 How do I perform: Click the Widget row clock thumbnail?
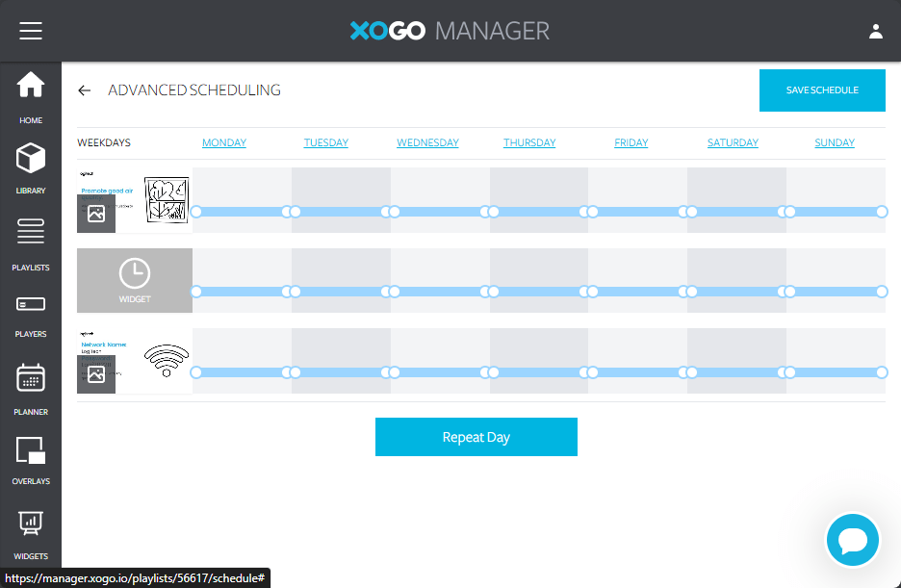tap(135, 280)
